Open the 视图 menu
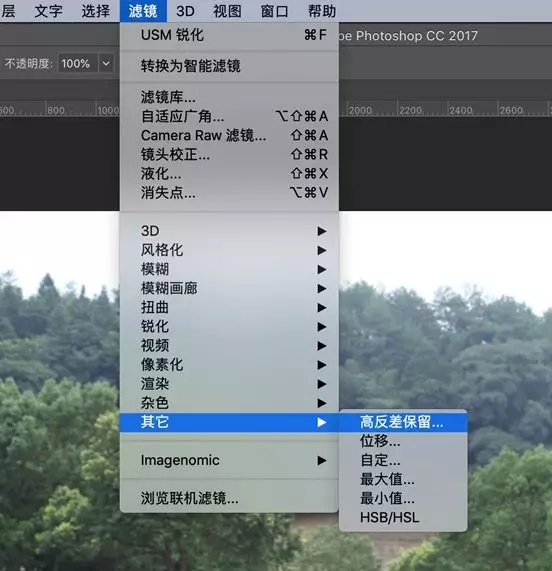 [227, 11]
